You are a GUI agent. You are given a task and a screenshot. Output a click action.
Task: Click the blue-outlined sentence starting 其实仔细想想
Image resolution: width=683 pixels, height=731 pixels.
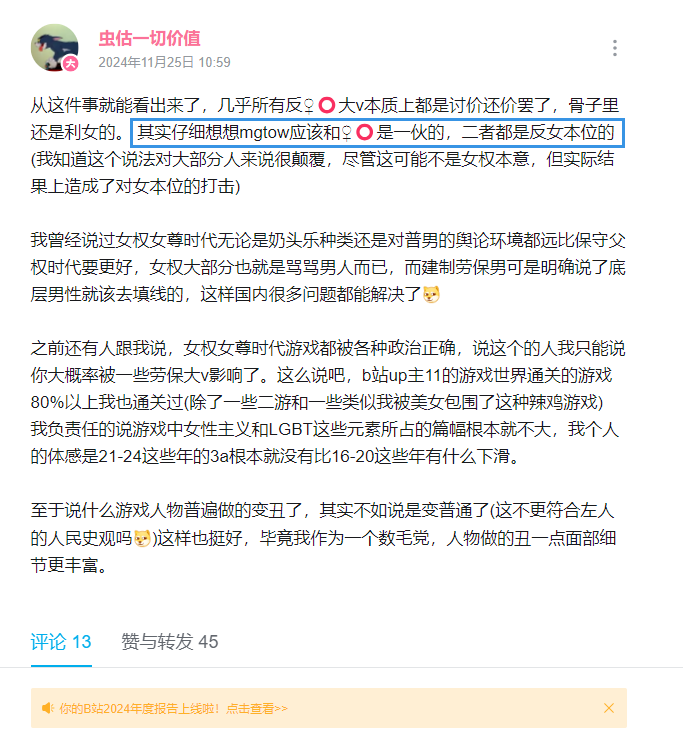coord(378,133)
